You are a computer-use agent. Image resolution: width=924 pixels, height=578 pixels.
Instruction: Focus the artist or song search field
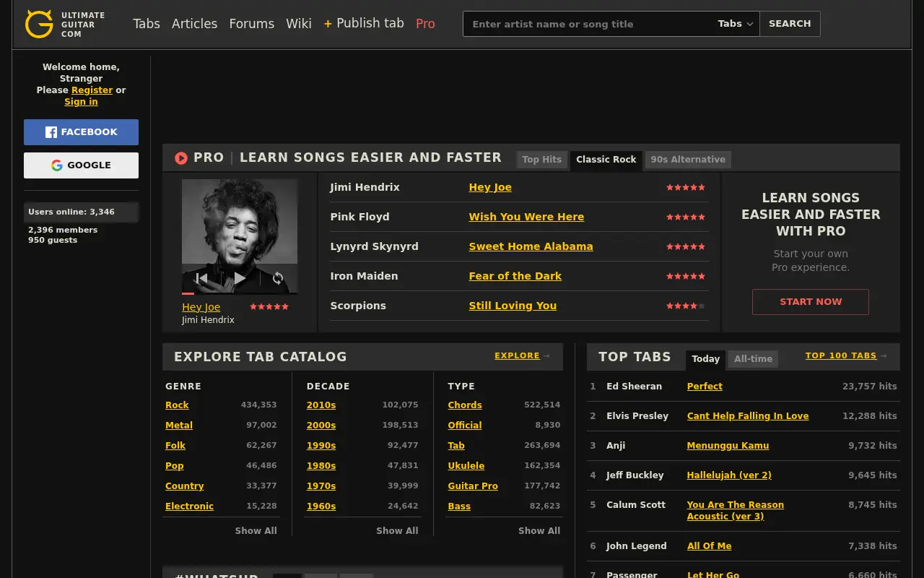click(588, 24)
